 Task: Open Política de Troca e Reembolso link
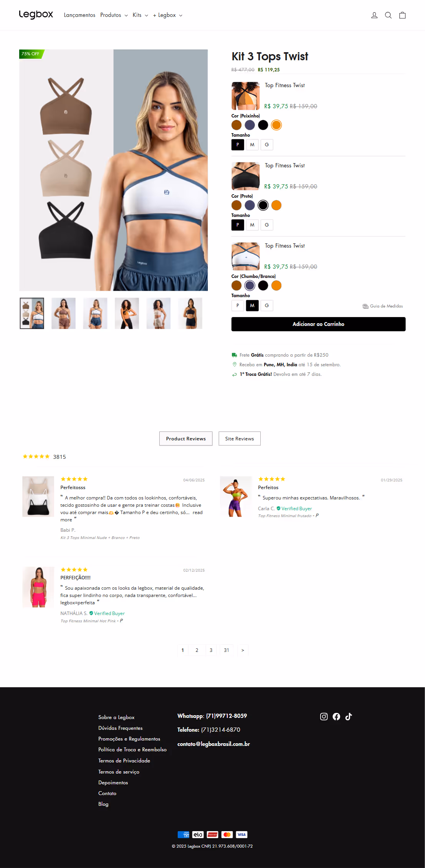[132, 749]
